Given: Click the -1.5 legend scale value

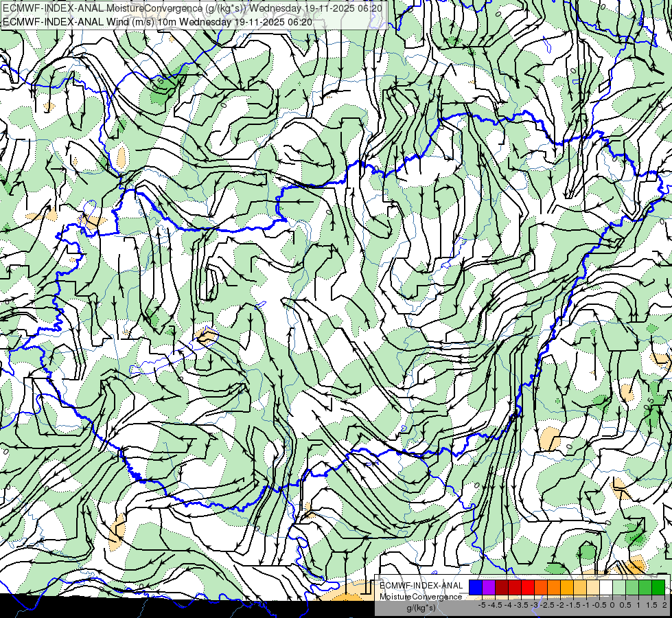Looking at the screenshot, I should (x=573, y=605).
